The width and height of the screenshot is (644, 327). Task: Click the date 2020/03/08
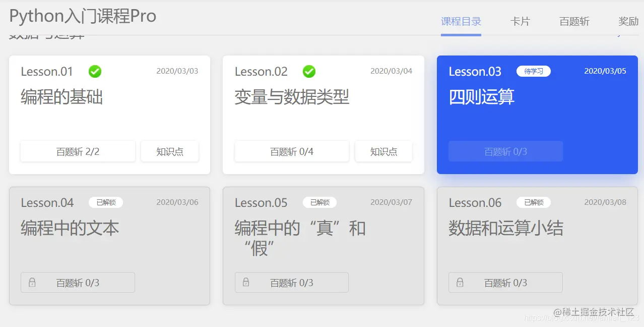coord(605,202)
